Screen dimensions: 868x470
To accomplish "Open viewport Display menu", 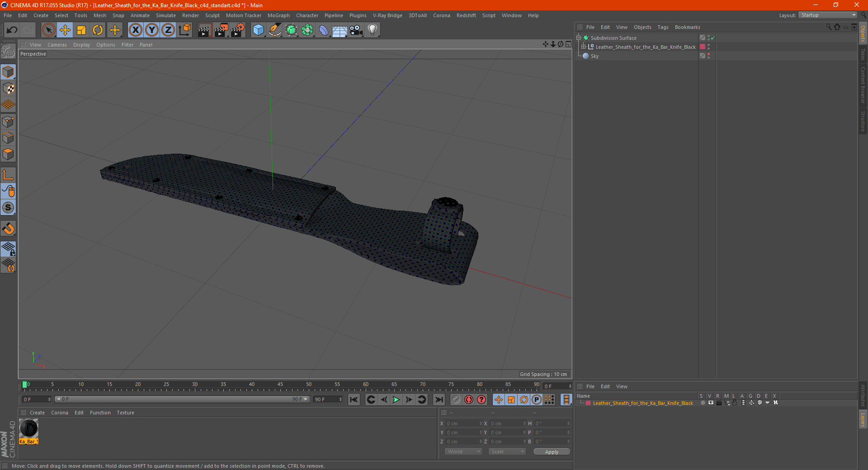I will click(81, 45).
